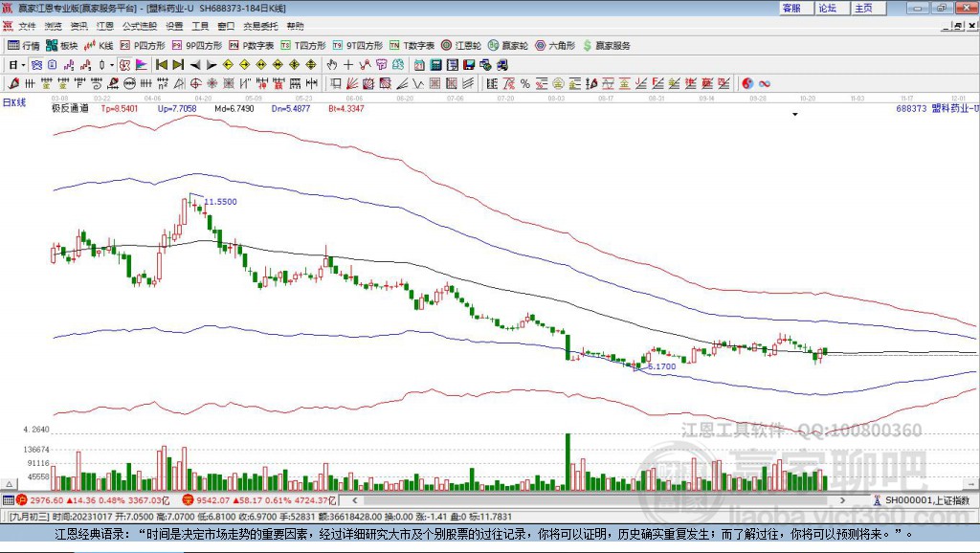
Task: Click the 日K线 label
Action: [14, 103]
